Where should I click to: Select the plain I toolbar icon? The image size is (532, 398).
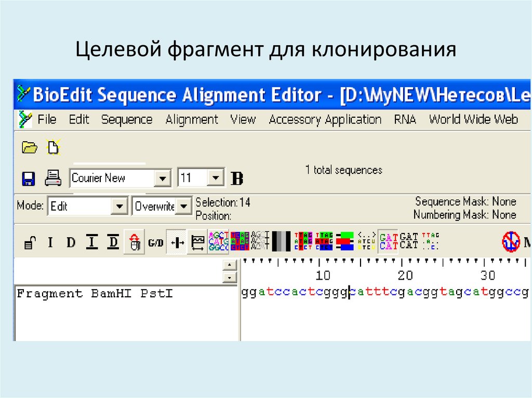point(50,242)
